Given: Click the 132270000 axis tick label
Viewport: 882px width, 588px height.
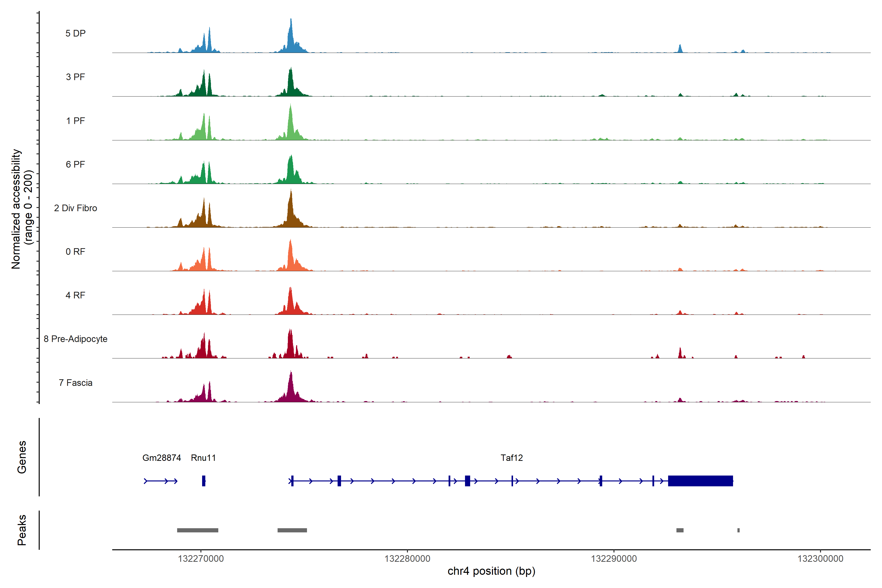Looking at the screenshot, I should click(201, 559).
